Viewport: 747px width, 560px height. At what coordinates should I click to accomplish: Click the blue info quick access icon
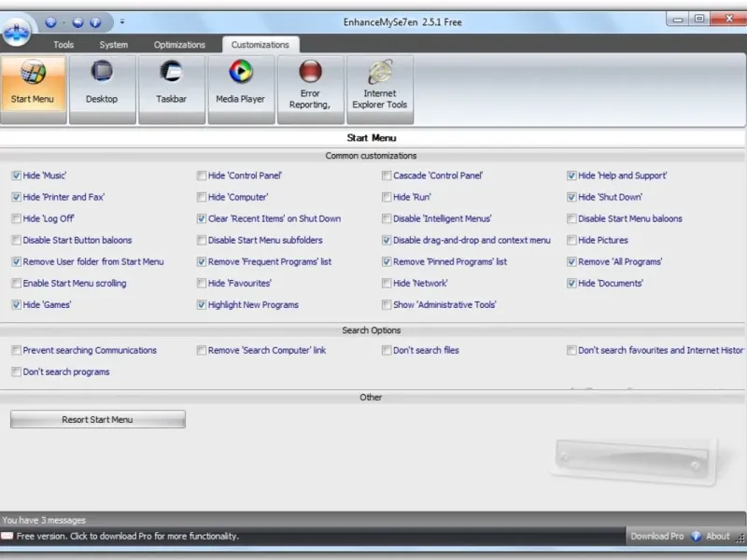tap(95, 21)
